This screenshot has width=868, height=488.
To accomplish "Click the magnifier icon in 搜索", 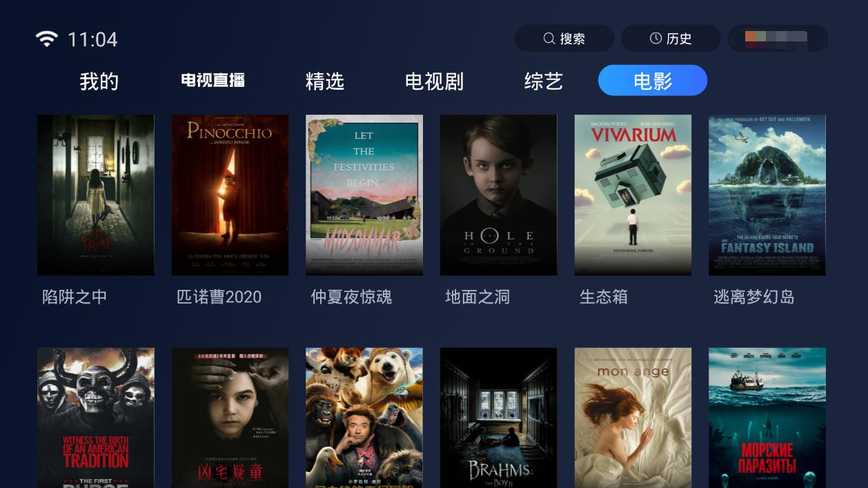I will 549,39.
